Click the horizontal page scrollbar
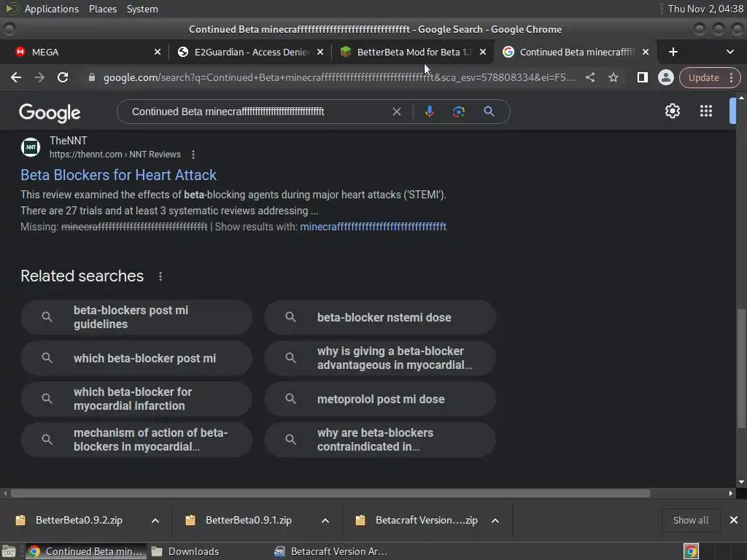 330,494
